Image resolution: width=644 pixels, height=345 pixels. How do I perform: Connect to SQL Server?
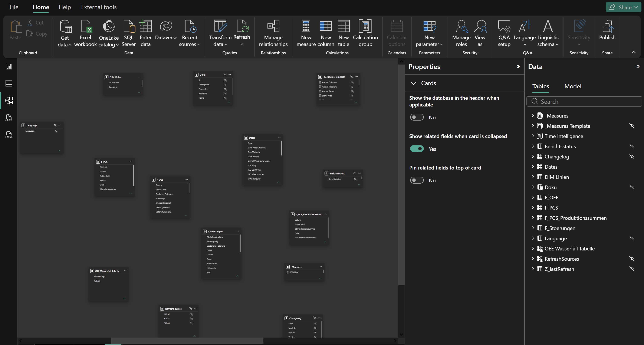[x=128, y=33]
